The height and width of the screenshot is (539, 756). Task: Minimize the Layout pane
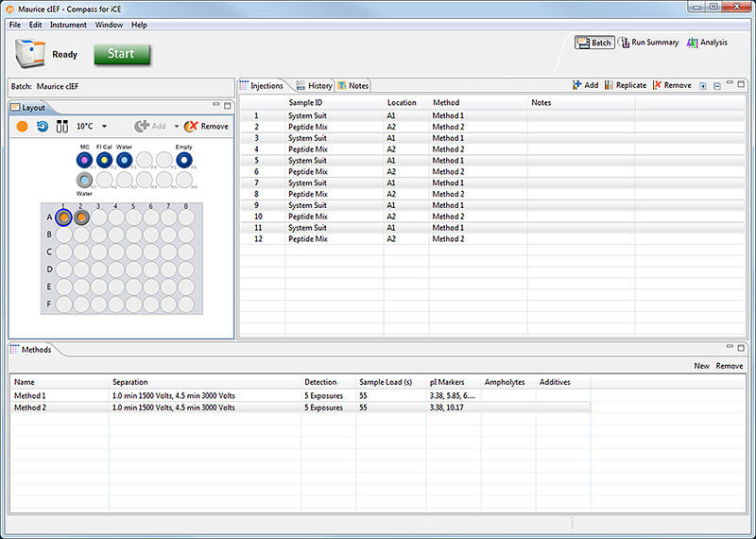(216, 104)
